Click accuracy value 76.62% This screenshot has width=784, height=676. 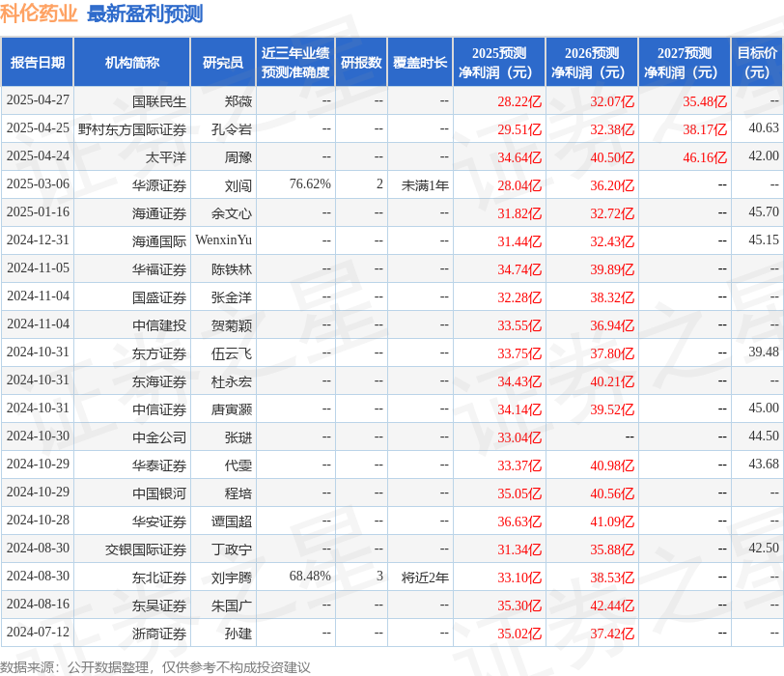point(310,184)
